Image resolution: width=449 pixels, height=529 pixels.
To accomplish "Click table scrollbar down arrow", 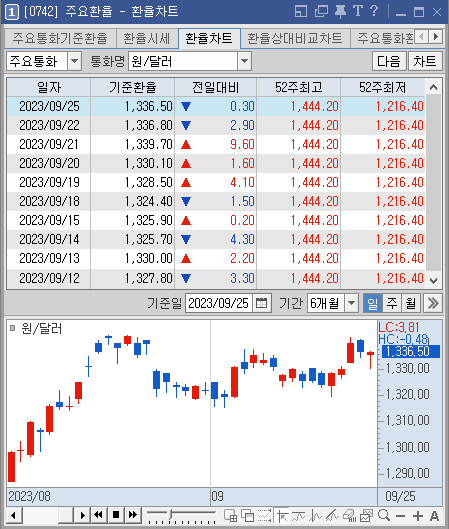I will (433, 280).
